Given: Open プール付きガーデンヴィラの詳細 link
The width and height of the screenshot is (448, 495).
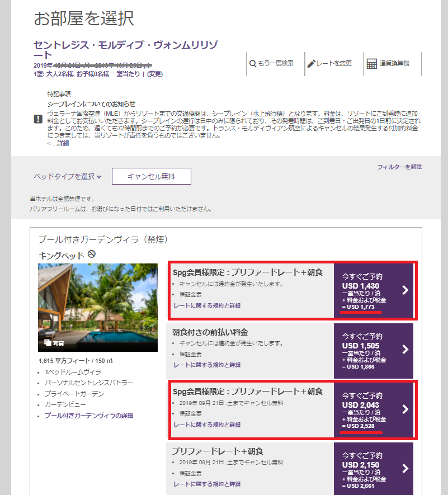Looking at the screenshot, I should (89, 416).
